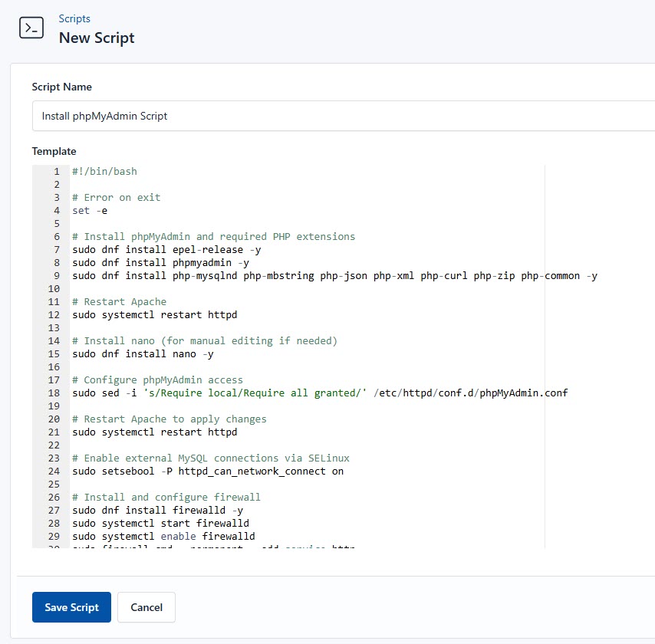655x644 pixels.
Task: Open the Scripts breadcrumb link
Action: coord(74,18)
